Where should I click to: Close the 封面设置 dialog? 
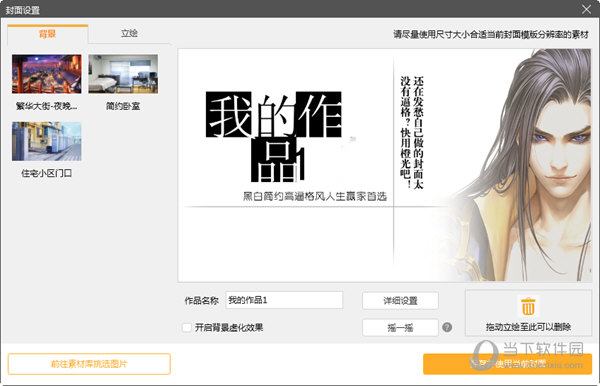point(586,9)
